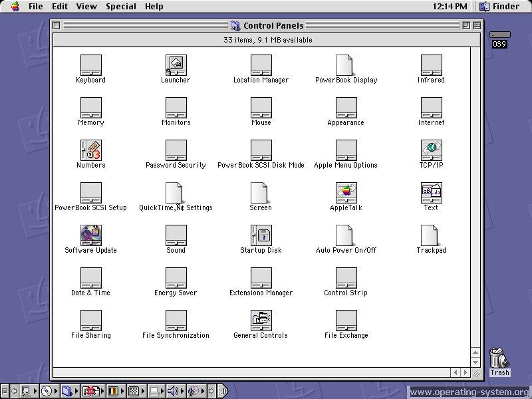Open the File menu
The image size is (532, 399).
36,6
